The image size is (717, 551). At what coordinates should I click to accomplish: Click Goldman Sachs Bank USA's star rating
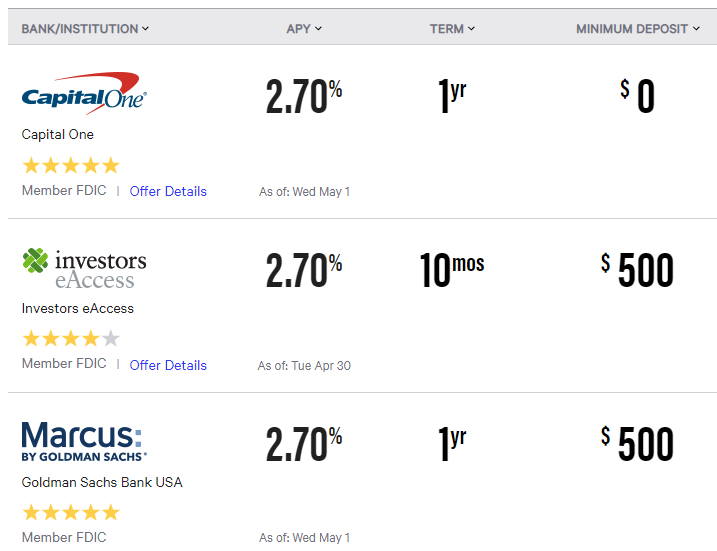pos(71,513)
